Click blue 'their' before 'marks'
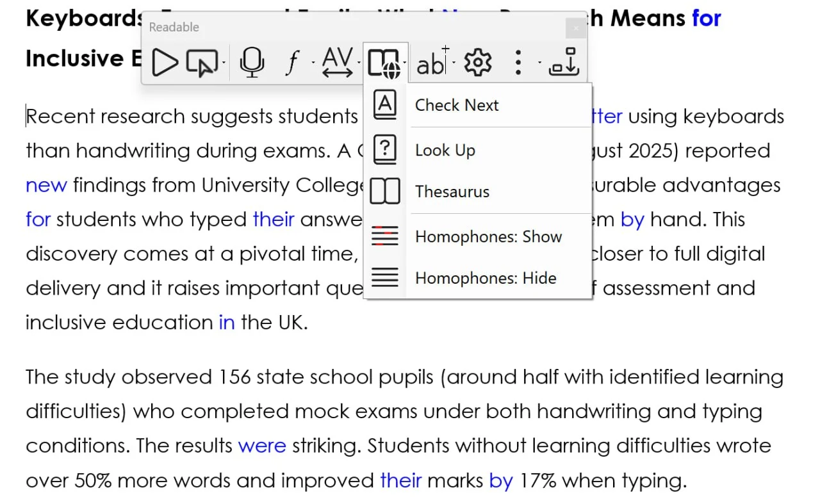 pos(401,480)
